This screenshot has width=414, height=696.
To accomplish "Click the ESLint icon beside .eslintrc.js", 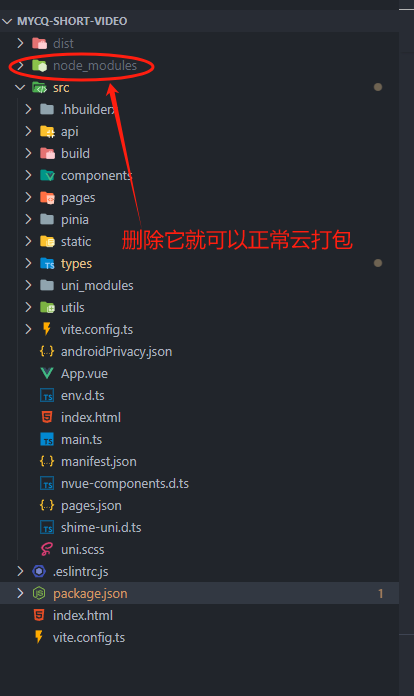I will [39, 571].
